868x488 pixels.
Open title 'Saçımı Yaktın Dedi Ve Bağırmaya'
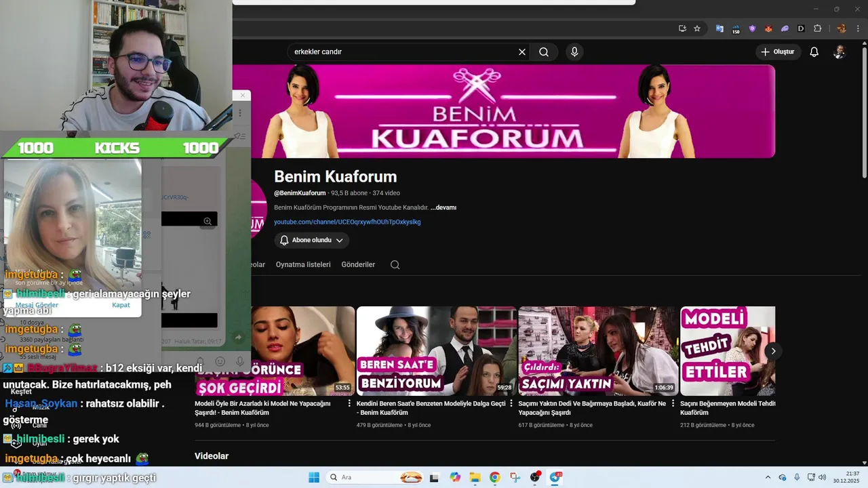coord(593,407)
